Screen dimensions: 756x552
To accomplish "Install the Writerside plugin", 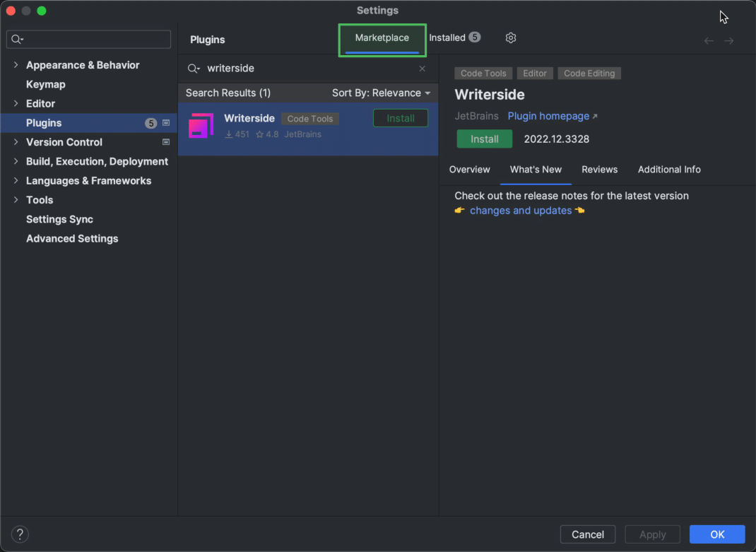I will click(485, 139).
